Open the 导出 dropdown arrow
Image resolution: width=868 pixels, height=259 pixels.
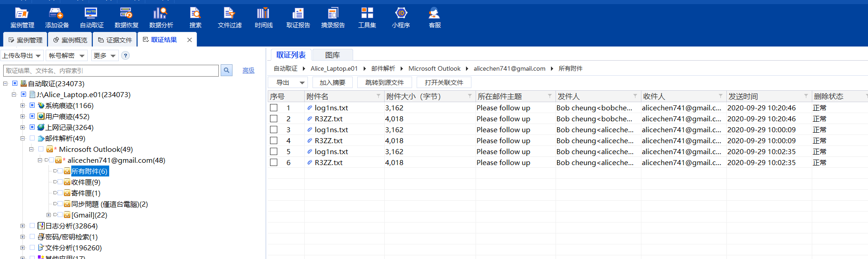[x=302, y=83]
